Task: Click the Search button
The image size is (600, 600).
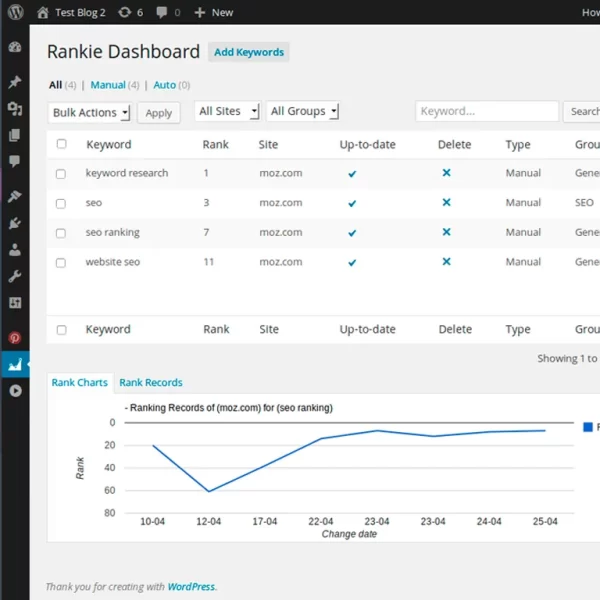Action: [x=582, y=111]
